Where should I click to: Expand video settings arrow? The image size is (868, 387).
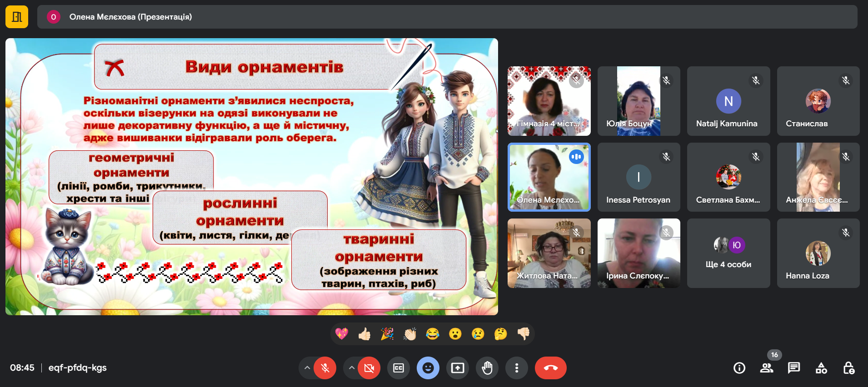351,368
